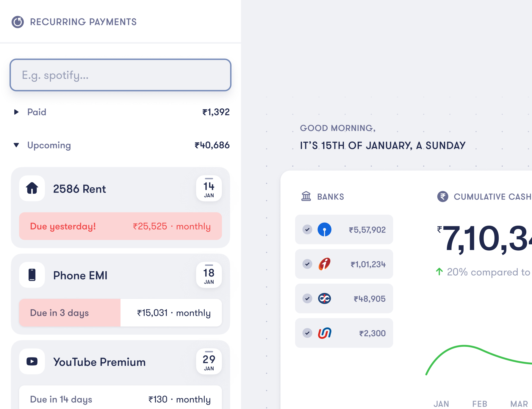Image resolution: width=532 pixels, height=409 pixels.
Task: Click the Cumulative Cash heading
Action: click(492, 197)
